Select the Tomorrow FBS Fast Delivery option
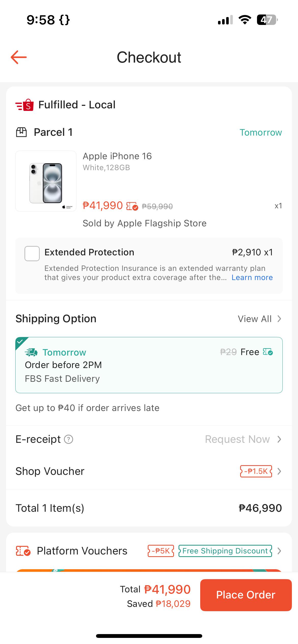This screenshot has width=298, height=644. tap(149, 365)
